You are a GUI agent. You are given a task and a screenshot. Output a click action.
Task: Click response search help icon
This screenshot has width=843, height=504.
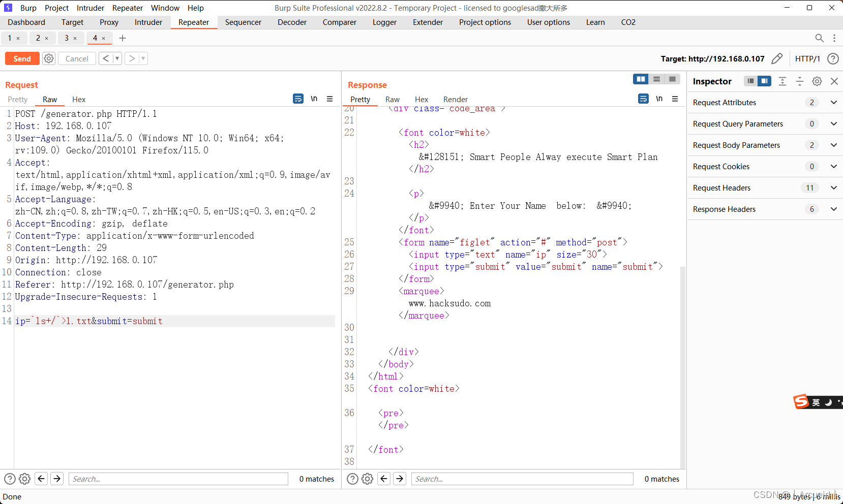coord(352,479)
